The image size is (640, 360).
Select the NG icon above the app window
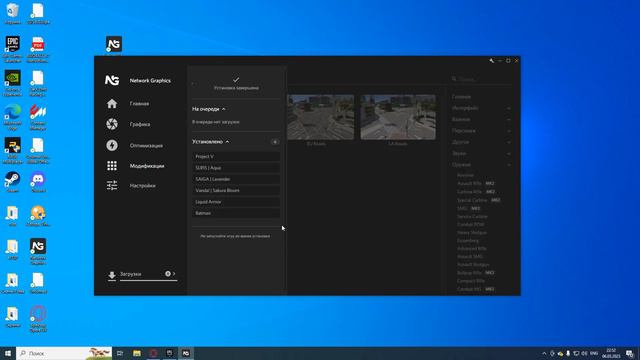(114, 44)
